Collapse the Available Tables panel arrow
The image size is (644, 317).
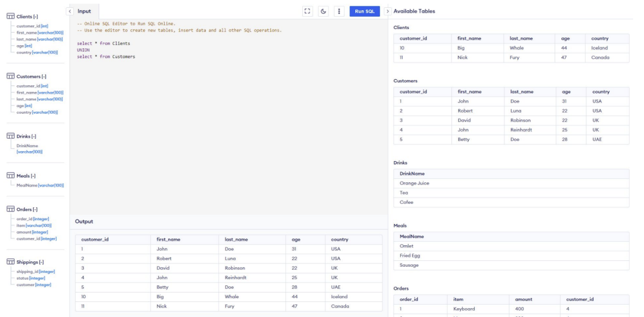click(387, 11)
